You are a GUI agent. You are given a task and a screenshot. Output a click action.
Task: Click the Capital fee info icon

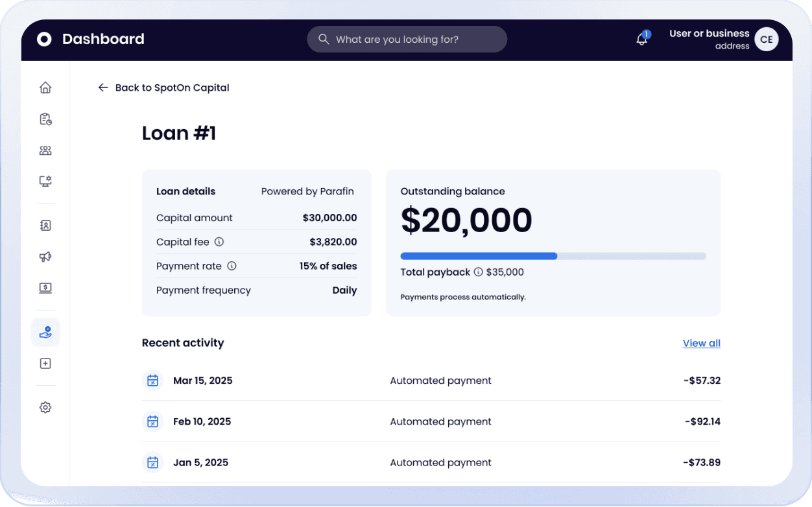219,242
